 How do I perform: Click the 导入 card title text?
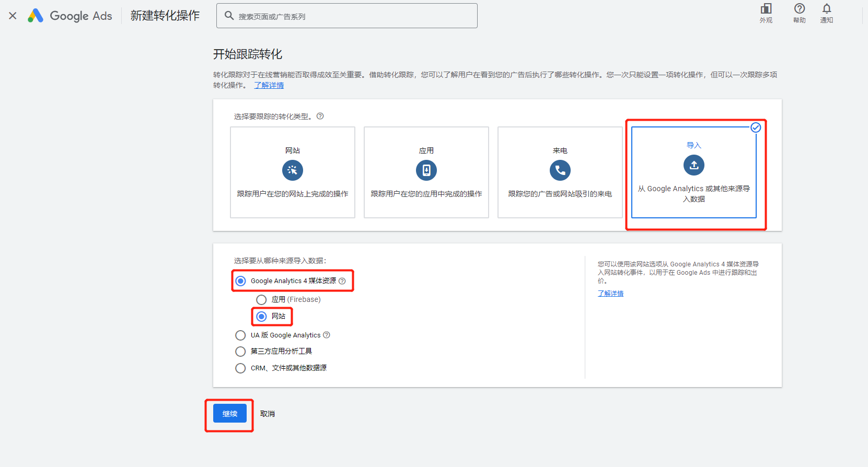[x=694, y=145]
